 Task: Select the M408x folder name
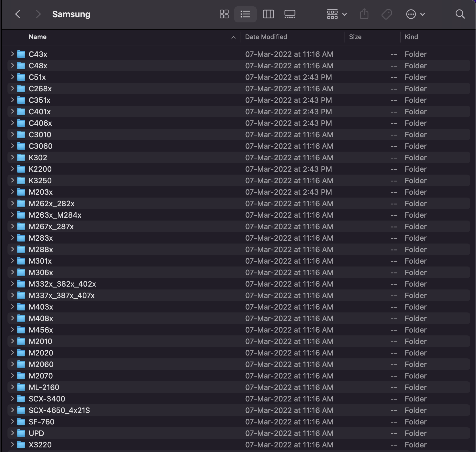(x=41, y=318)
